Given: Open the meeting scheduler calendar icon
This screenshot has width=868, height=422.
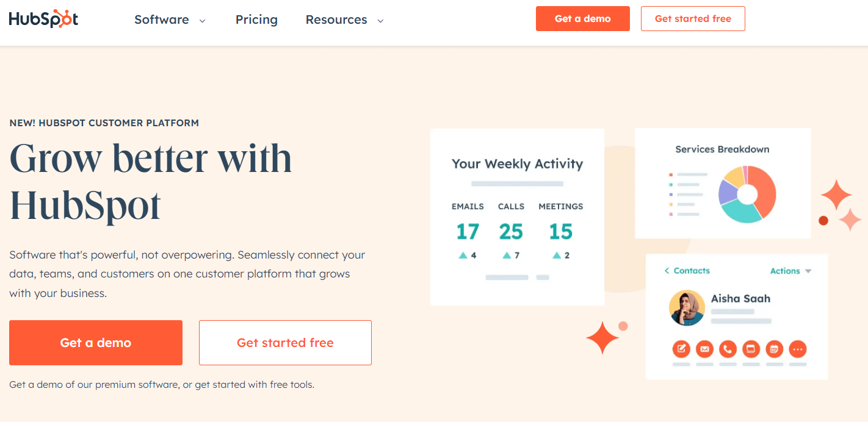Looking at the screenshot, I should [774, 349].
